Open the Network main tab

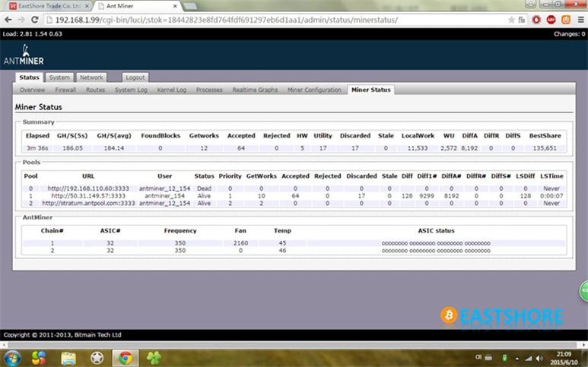tap(91, 78)
